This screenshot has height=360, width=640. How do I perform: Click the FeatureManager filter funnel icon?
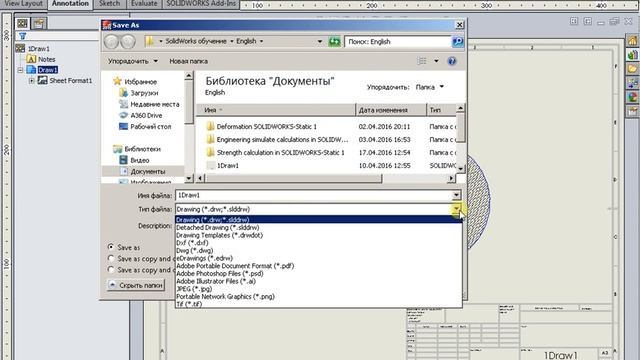click(x=23, y=36)
